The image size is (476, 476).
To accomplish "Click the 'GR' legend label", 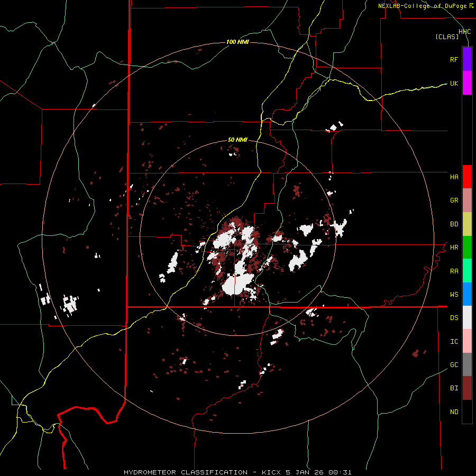I will pyautogui.click(x=454, y=200).
